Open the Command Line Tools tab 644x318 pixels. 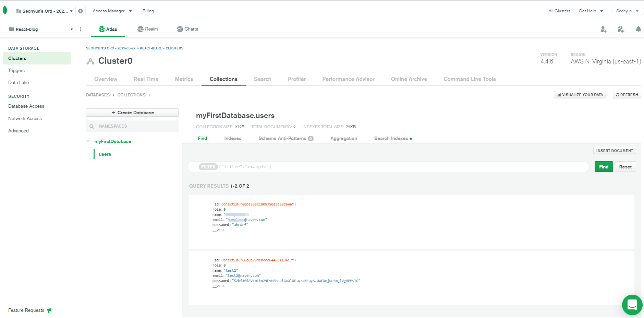tap(470, 79)
